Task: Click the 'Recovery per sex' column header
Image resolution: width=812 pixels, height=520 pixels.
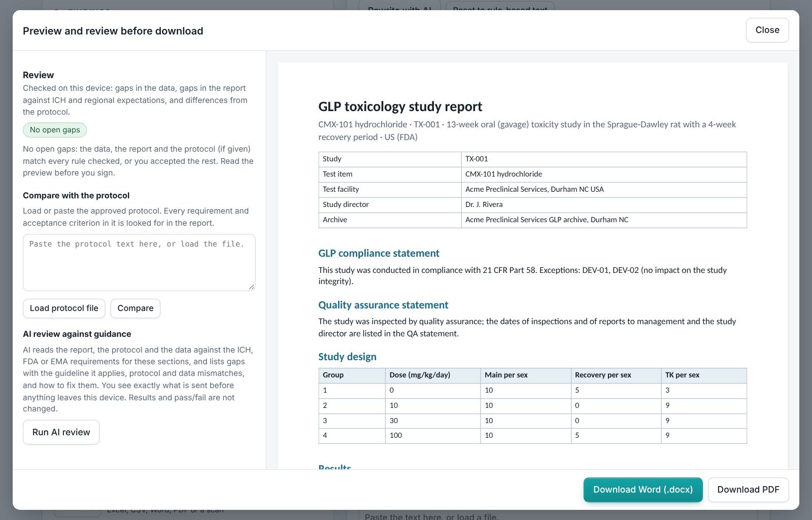Action: pyautogui.click(x=616, y=375)
